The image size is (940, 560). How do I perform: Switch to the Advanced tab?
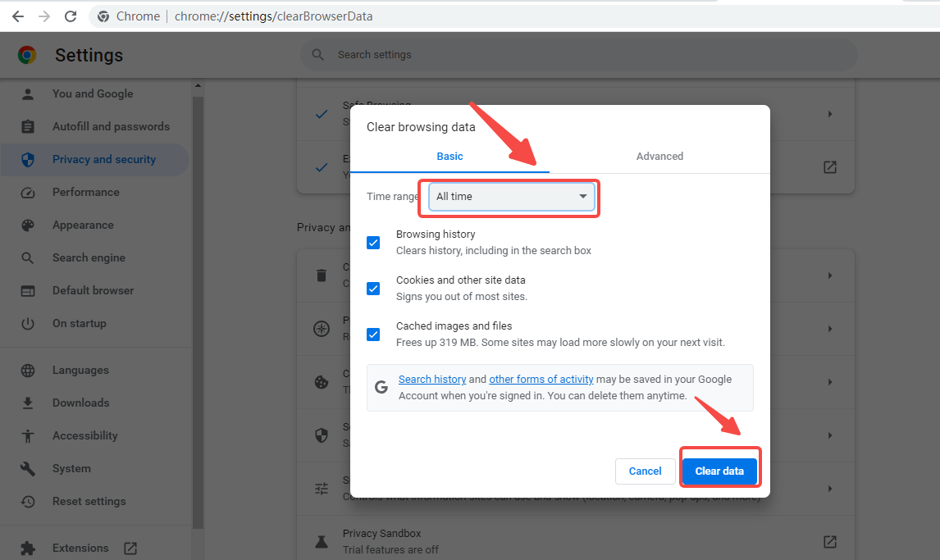pos(659,157)
